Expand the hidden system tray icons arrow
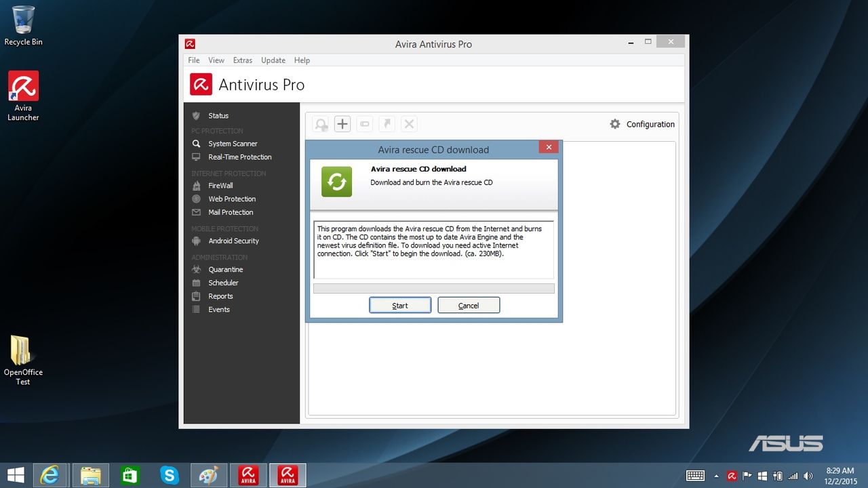 pos(716,476)
